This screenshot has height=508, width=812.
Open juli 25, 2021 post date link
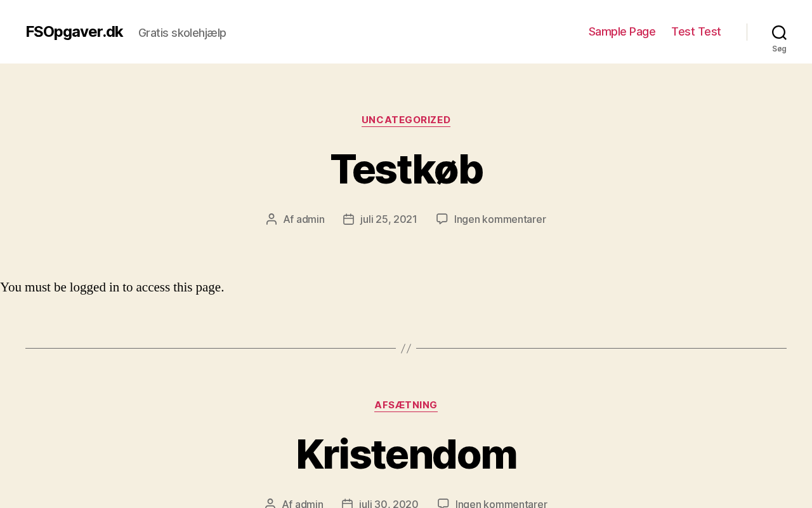click(389, 219)
